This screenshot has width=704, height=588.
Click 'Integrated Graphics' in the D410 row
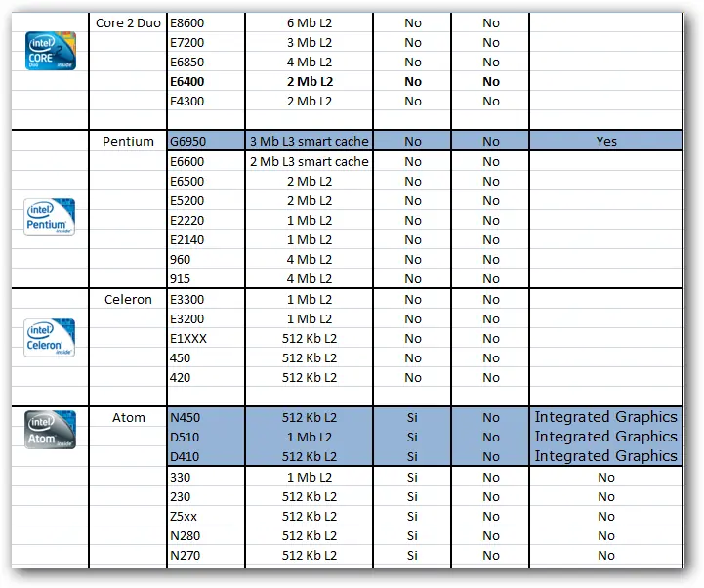[x=606, y=456]
